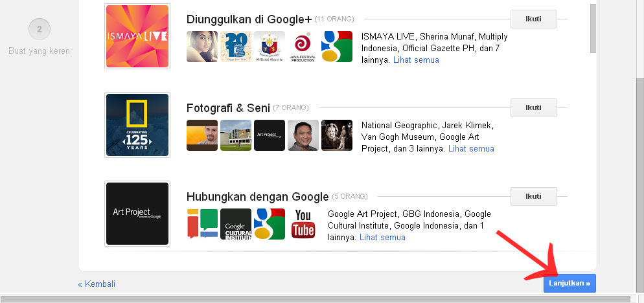Select the 11 ORANG count label

pyautogui.click(x=334, y=19)
